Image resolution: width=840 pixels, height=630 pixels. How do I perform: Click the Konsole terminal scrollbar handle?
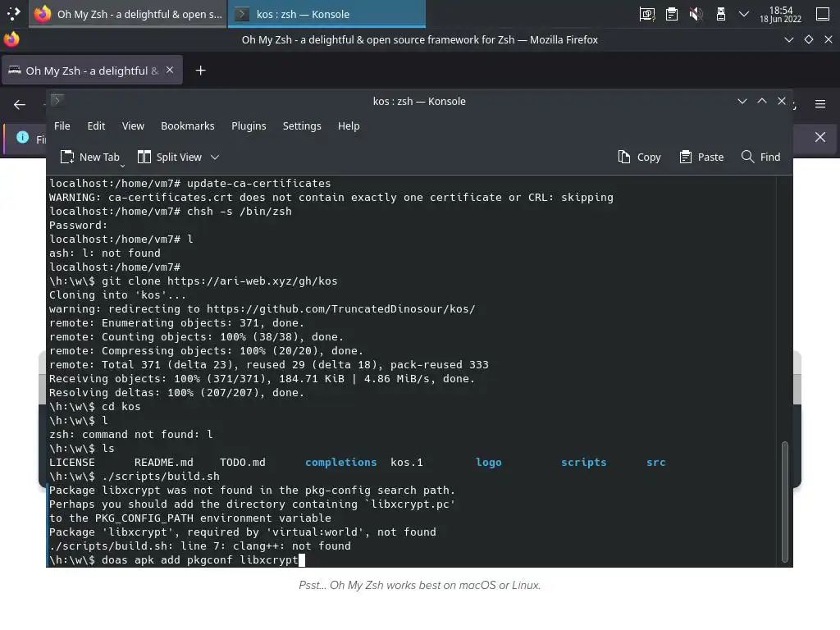coord(785,501)
